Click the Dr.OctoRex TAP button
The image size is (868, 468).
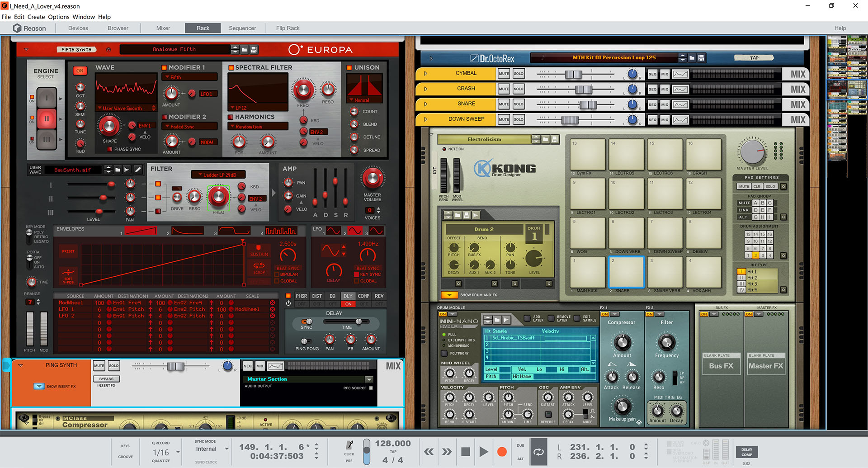[x=754, y=58]
